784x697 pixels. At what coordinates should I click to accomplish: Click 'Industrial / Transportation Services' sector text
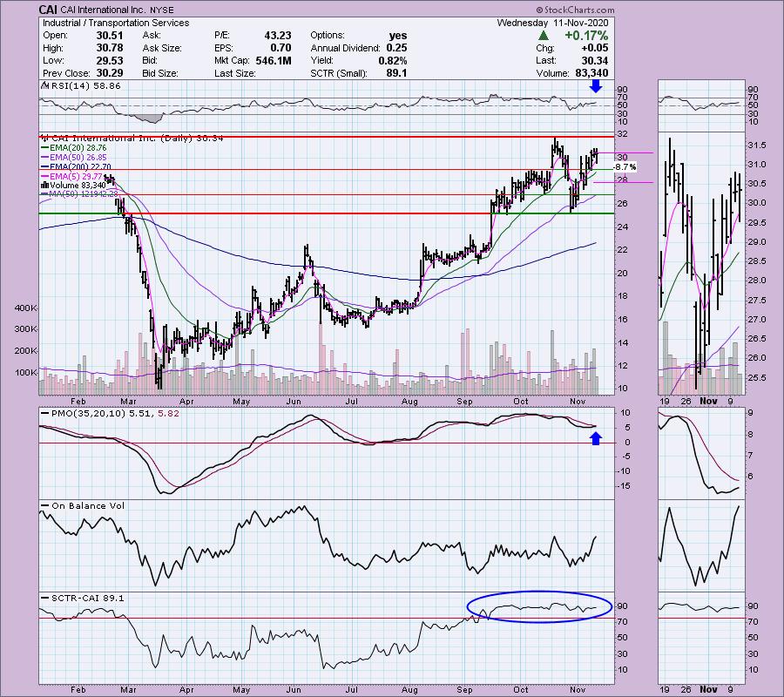(116, 23)
